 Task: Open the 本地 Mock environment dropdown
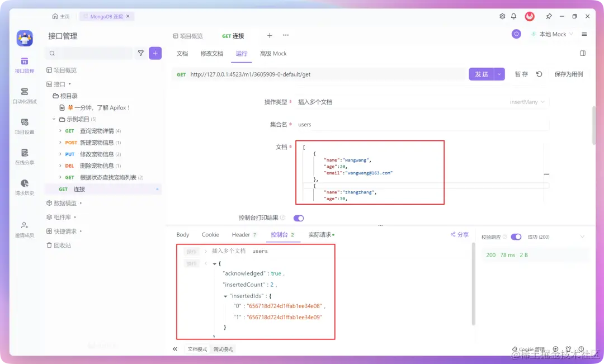click(x=552, y=34)
